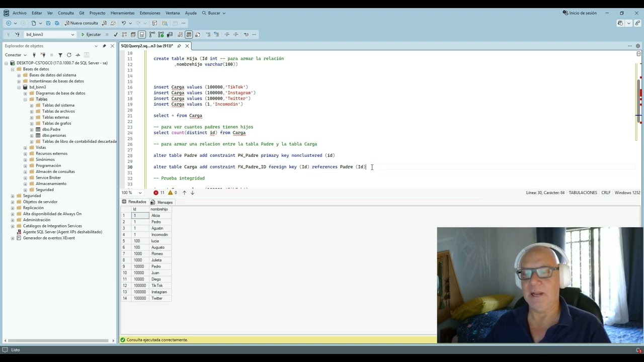Open the Archivo menu
The height and width of the screenshot is (362, 644).
pyautogui.click(x=20, y=13)
